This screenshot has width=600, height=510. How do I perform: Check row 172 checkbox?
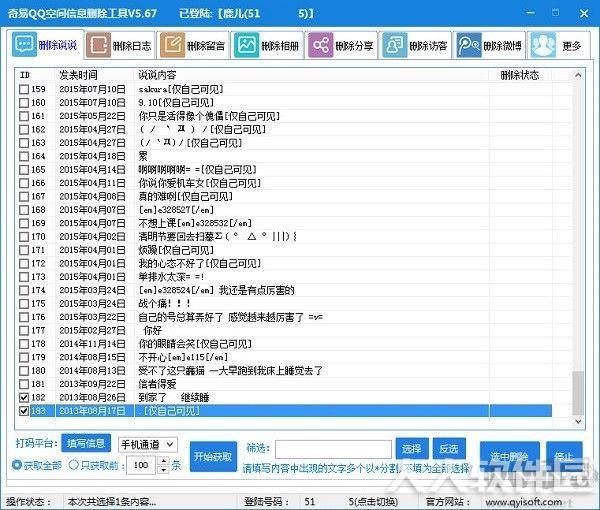click(24, 263)
